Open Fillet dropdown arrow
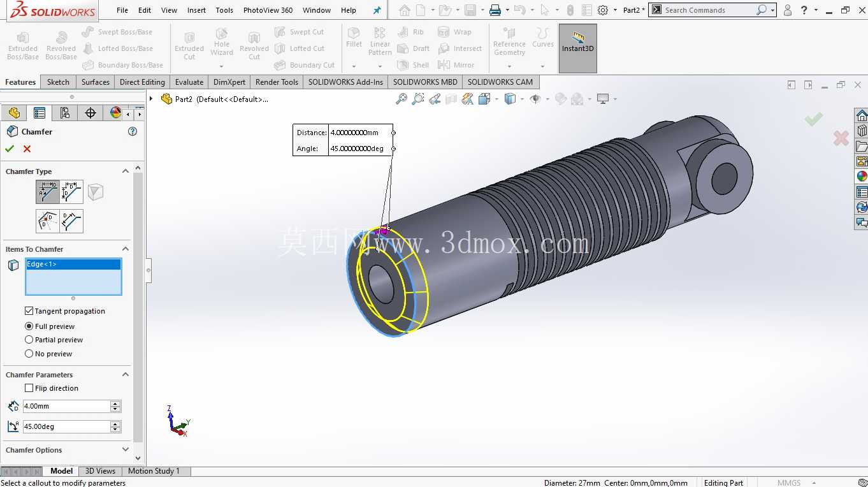The width and height of the screenshot is (868, 487). click(354, 66)
